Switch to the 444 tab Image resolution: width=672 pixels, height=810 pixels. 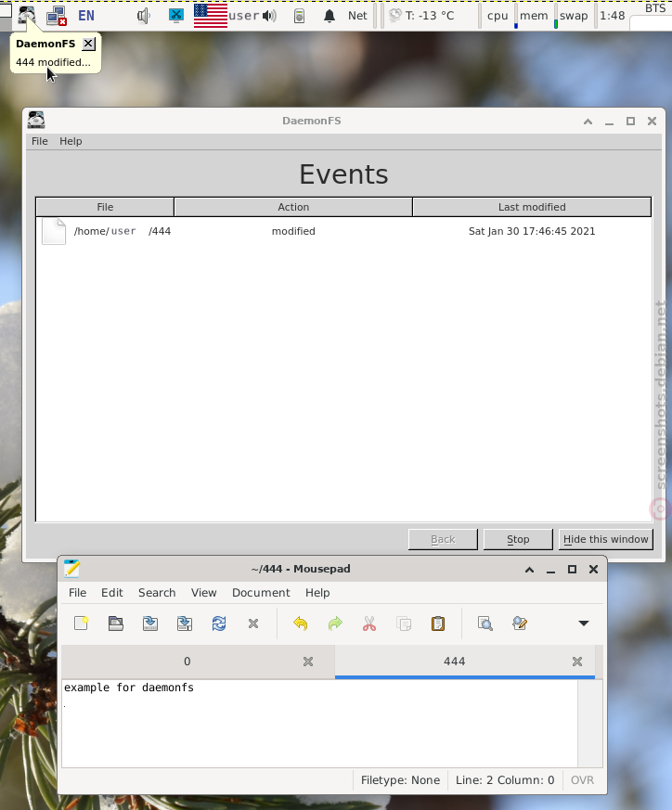455,662
